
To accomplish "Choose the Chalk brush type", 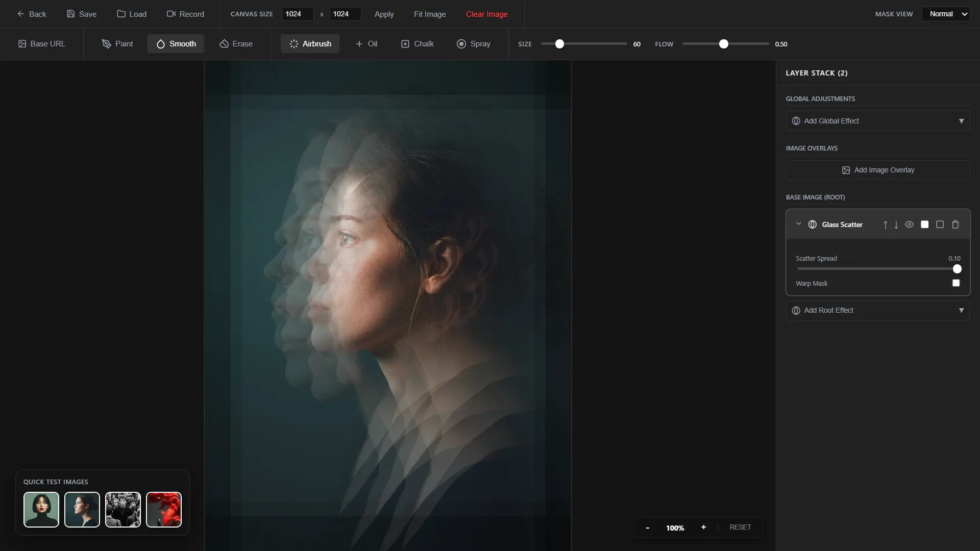I will [418, 44].
